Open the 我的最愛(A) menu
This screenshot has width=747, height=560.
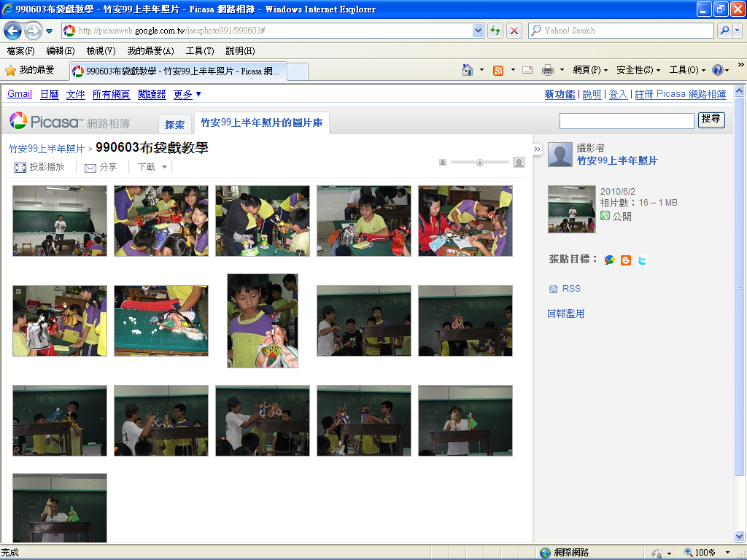[150, 51]
